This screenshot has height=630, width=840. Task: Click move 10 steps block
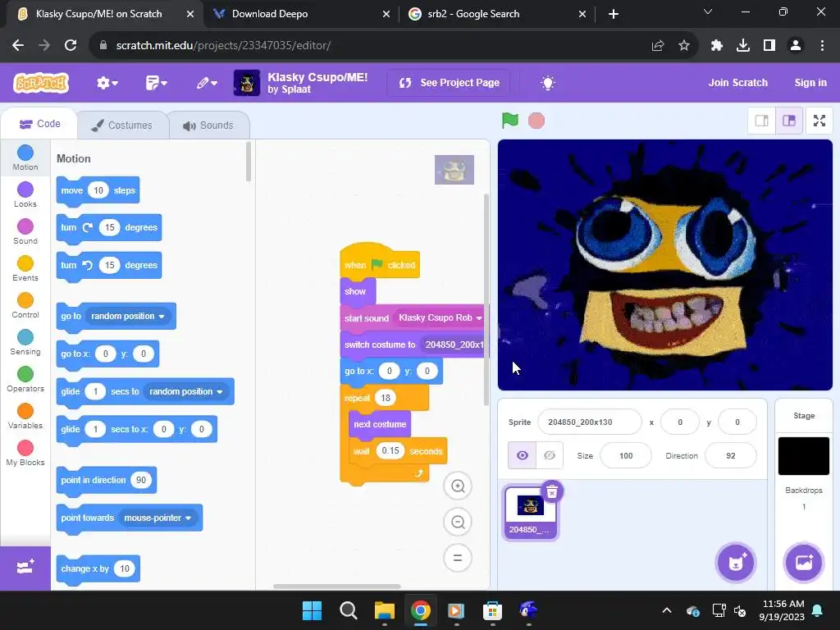click(x=98, y=190)
